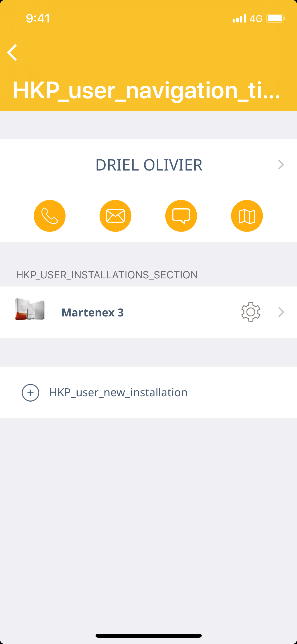Tap the plus circle icon
This screenshot has height=644, width=297.
coord(30,393)
